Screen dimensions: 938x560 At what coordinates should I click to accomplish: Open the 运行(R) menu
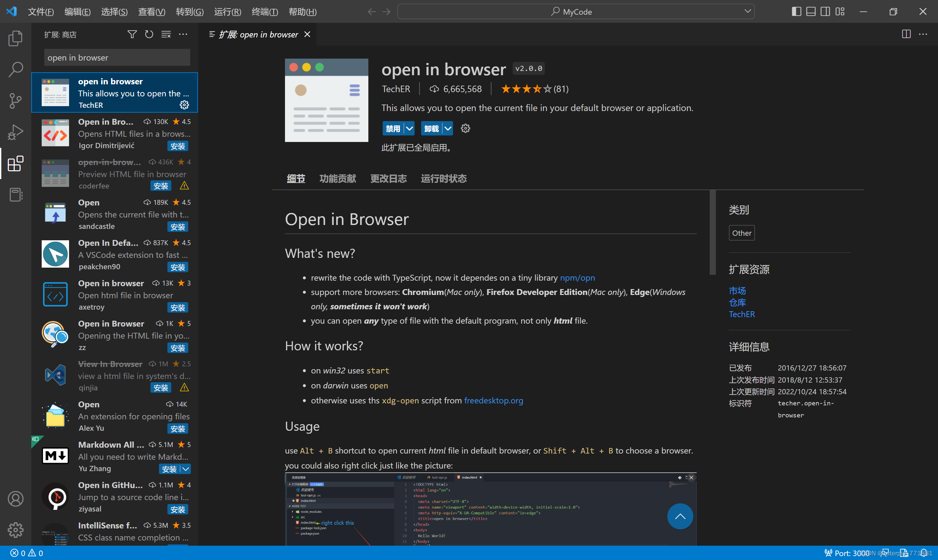coord(228,12)
